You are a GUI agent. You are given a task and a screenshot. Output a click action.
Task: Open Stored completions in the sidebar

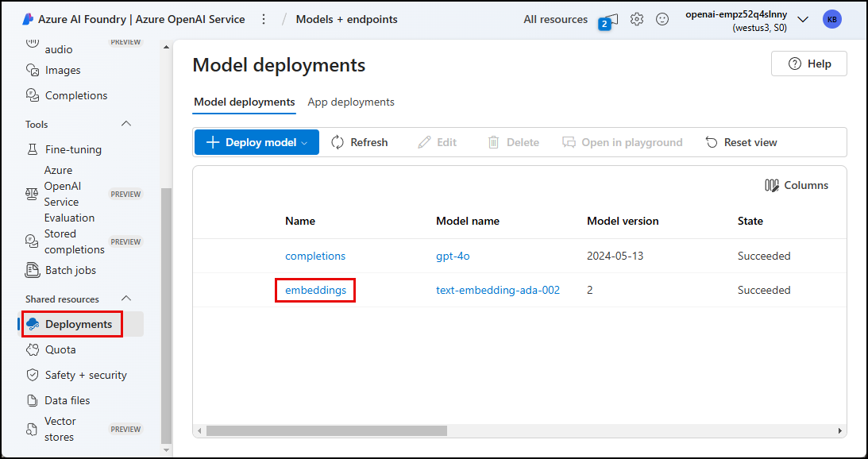[x=74, y=241]
